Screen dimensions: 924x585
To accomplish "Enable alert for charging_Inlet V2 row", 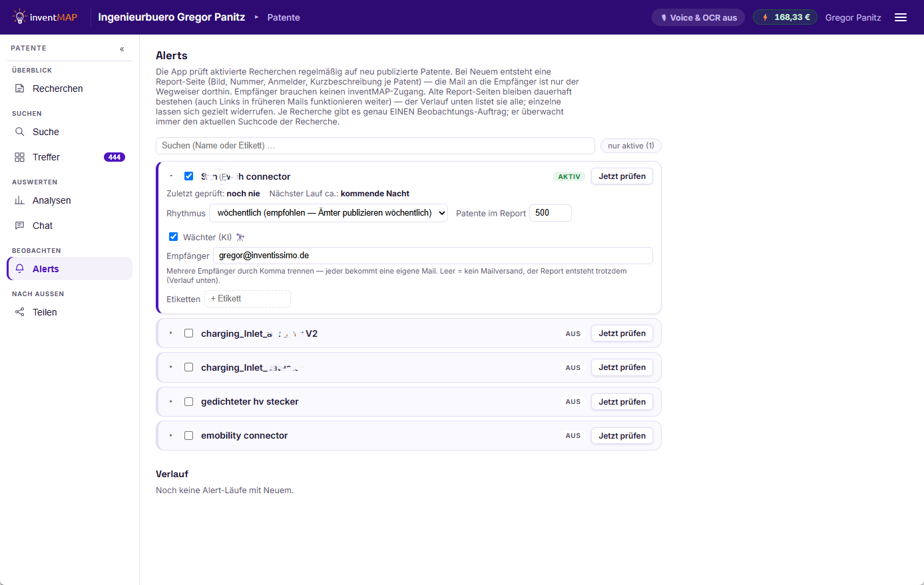I will tap(188, 333).
